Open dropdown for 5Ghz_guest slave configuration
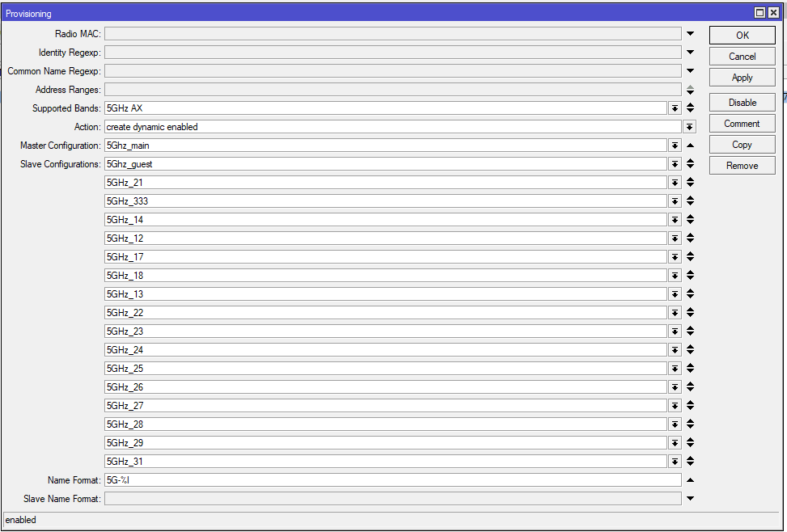 pos(675,164)
